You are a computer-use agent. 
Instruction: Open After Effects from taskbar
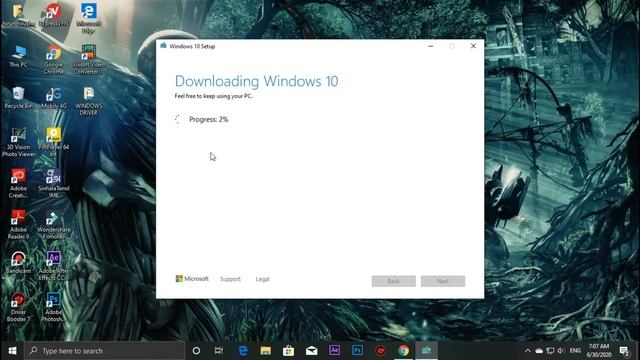(x=334, y=351)
